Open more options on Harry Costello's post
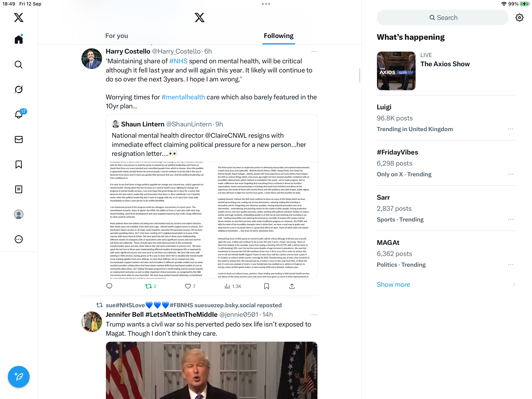Screen dimensions: 532x399 tap(314, 51)
